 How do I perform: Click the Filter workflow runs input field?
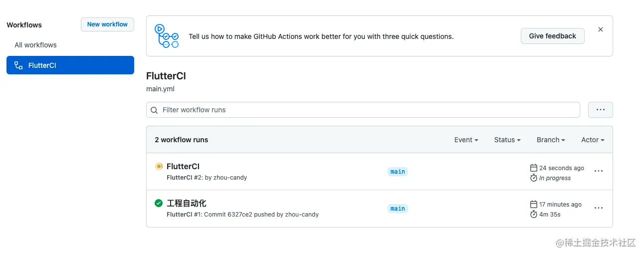point(363,110)
